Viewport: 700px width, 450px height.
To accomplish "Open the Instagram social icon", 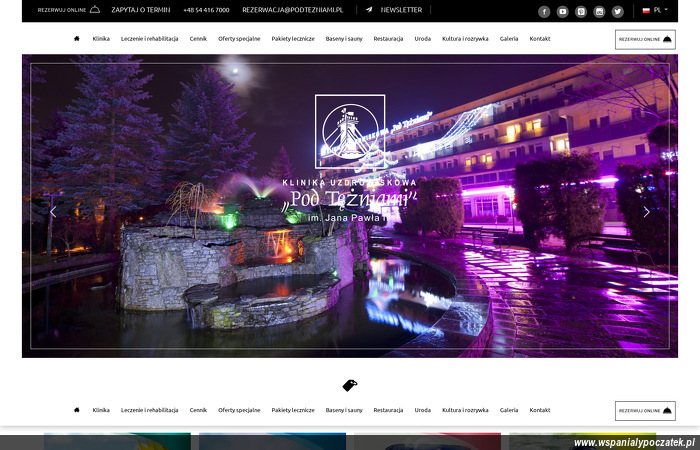I will point(599,11).
